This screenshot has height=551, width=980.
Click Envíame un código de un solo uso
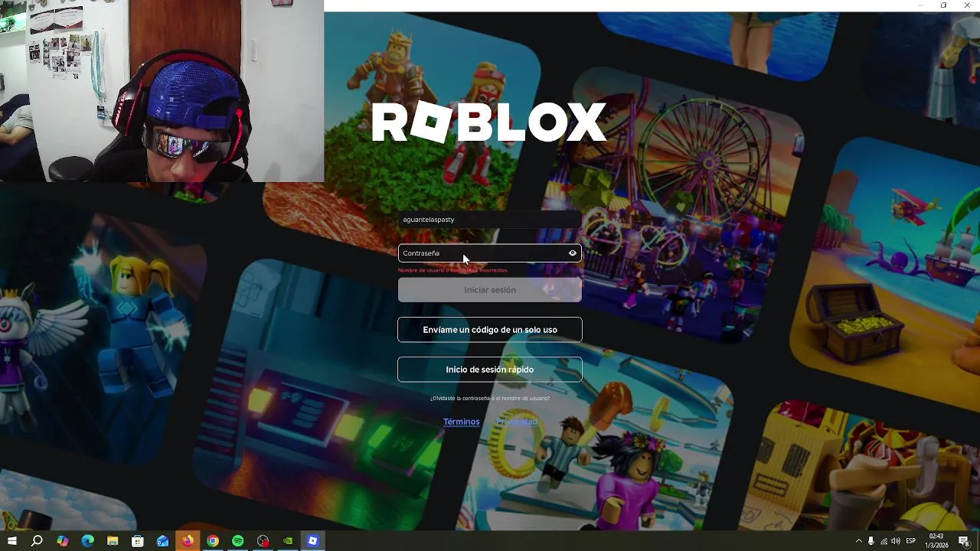490,330
